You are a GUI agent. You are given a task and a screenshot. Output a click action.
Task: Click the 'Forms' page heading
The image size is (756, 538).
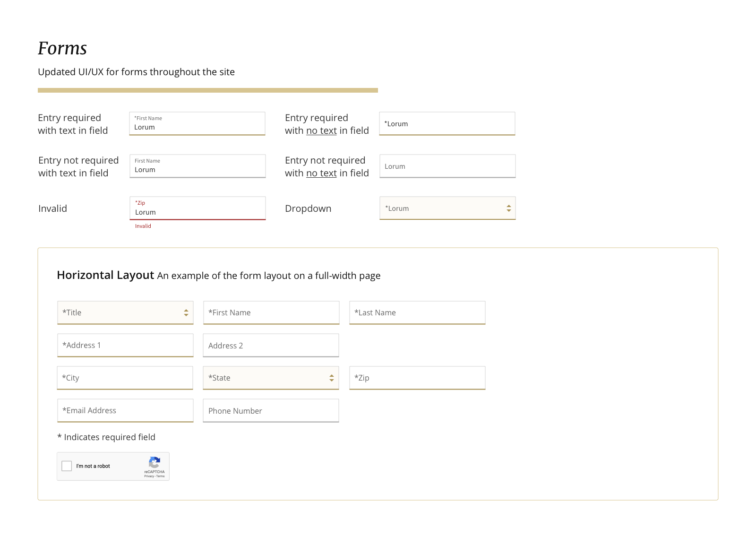pos(62,48)
